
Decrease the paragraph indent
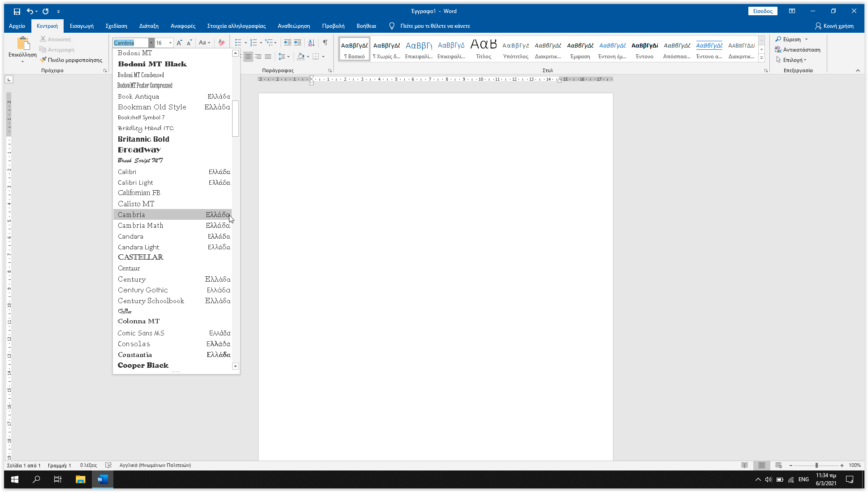point(288,43)
